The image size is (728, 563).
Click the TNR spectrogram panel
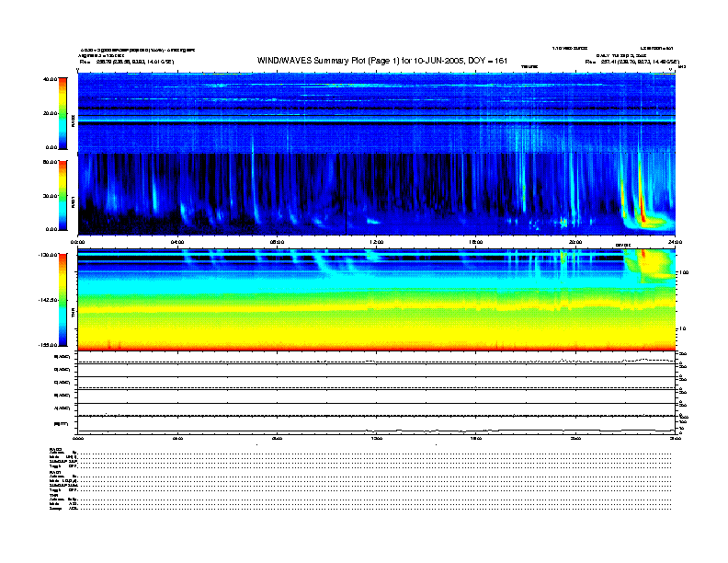[376, 300]
